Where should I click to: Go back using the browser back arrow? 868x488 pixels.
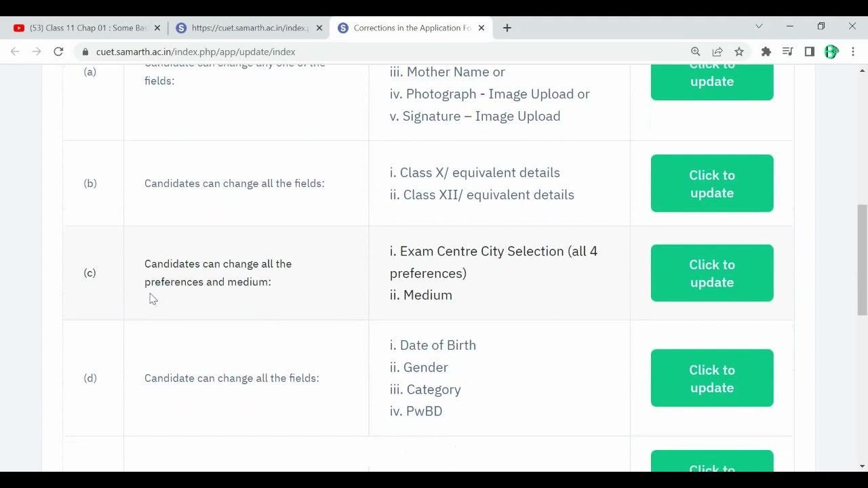[x=15, y=52]
